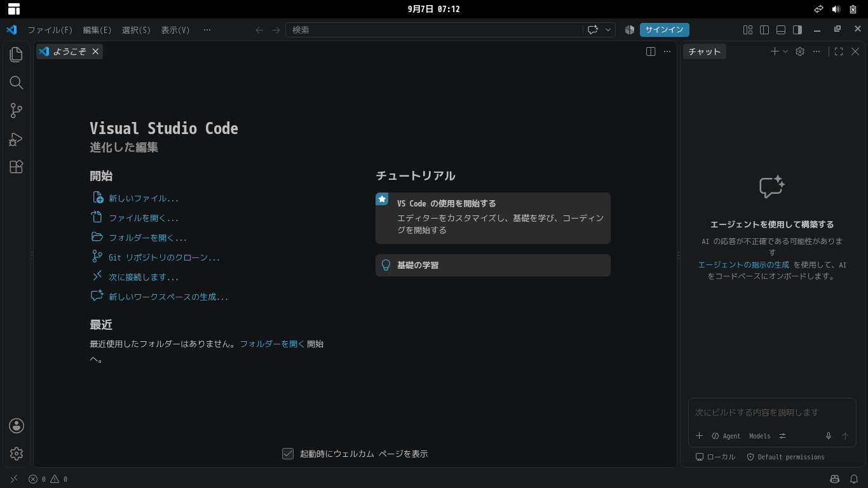Open the errors and warnings status entry
The width and height of the screenshot is (868, 488).
(x=48, y=479)
